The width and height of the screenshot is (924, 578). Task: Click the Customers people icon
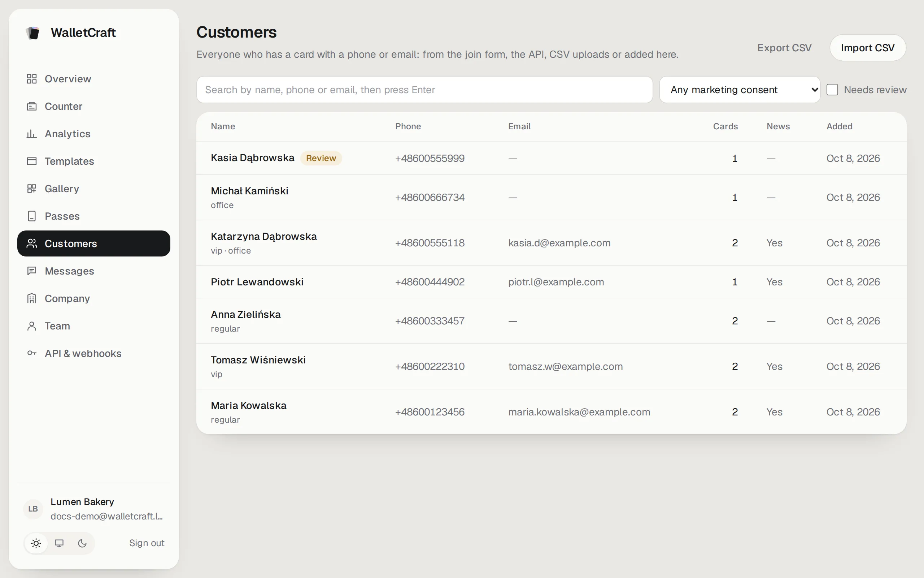(32, 243)
